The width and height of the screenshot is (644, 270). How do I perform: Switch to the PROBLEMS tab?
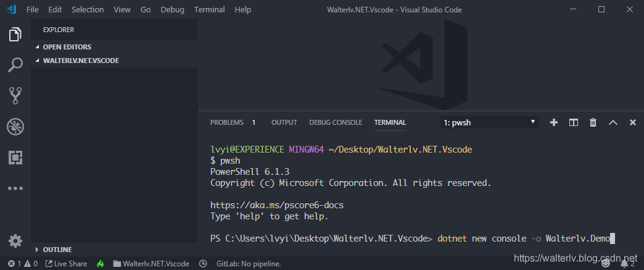[x=227, y=122]
